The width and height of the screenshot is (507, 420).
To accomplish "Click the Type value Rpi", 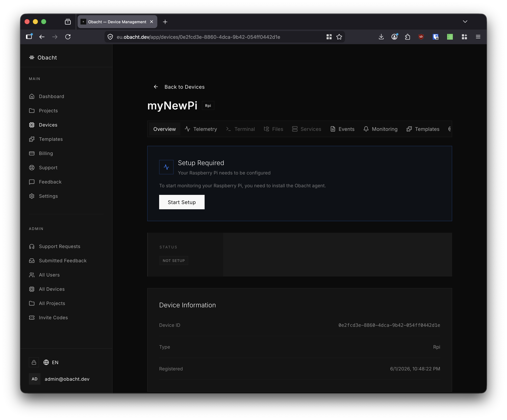I will point(436,347).
